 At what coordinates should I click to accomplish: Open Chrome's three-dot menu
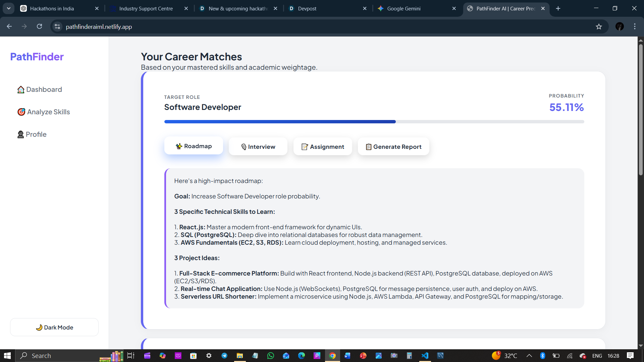(635, 26)
